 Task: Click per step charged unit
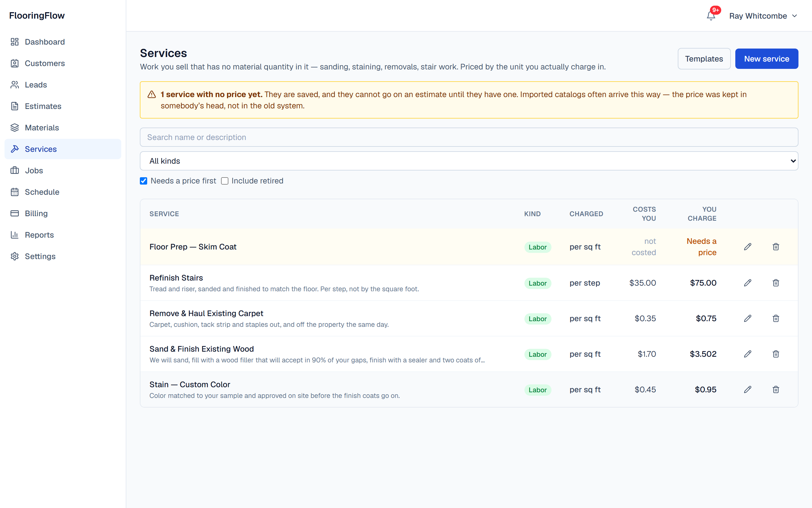585,283
